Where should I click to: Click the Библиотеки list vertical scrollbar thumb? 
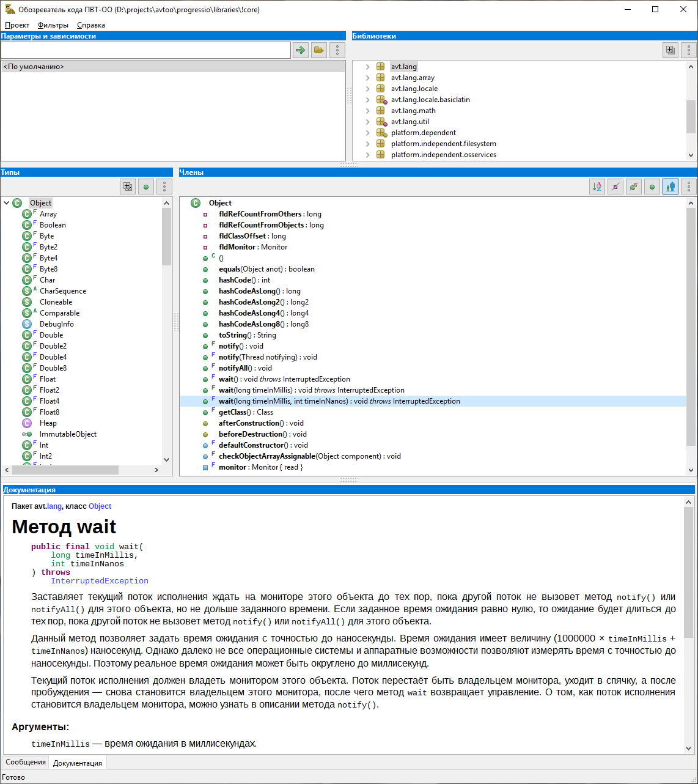[x=691, y=117]
